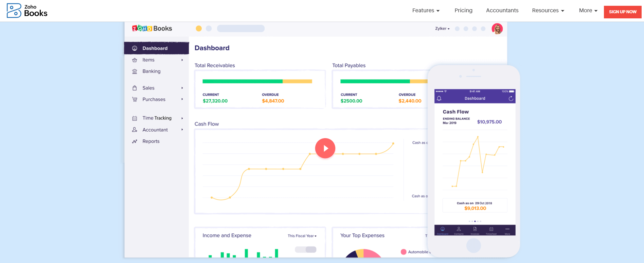Toggle the Income and Expense switch
Screen dimensions: 644x263
(306, 249)
